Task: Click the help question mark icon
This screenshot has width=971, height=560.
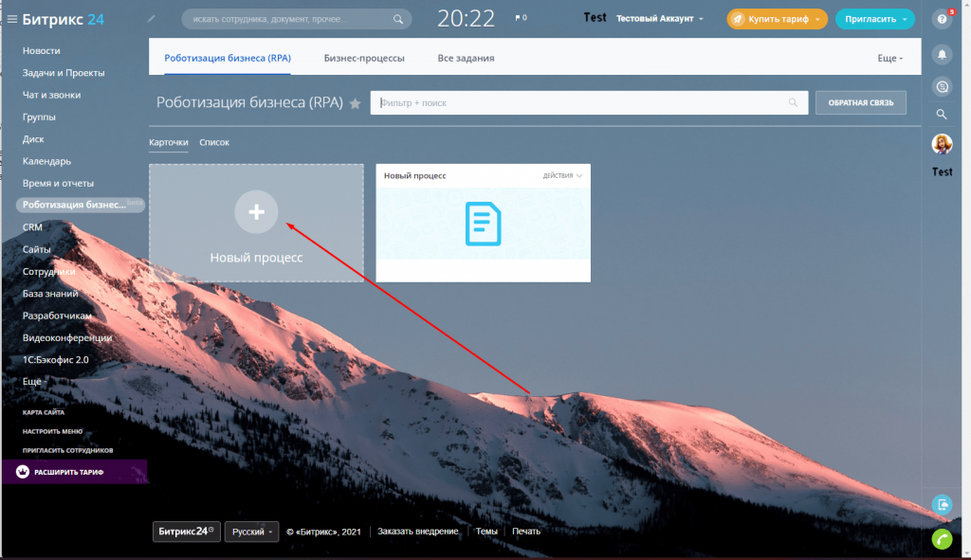Action: tap(942, 19)
